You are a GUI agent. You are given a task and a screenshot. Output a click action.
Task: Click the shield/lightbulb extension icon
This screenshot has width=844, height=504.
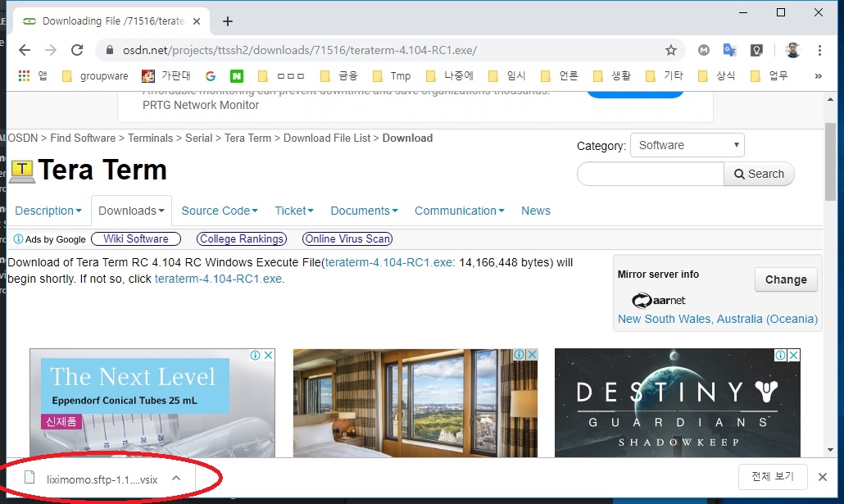(x=756, y=50)
